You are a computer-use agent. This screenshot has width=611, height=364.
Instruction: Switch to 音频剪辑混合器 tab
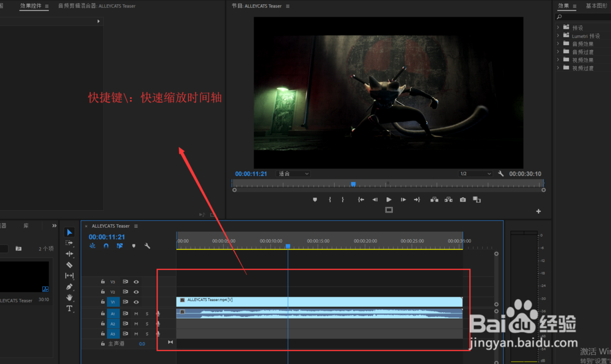pyautogui.click(x=97, y=6)
